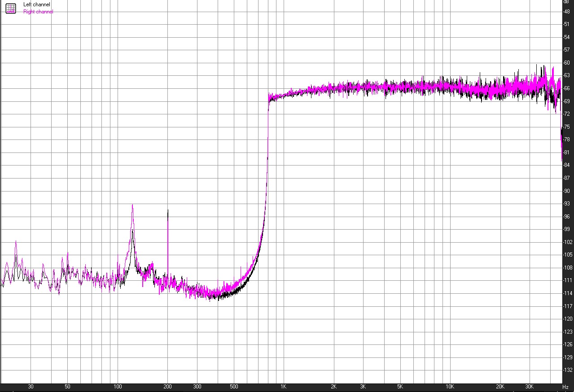Click the -111 dB axis value

568,280
